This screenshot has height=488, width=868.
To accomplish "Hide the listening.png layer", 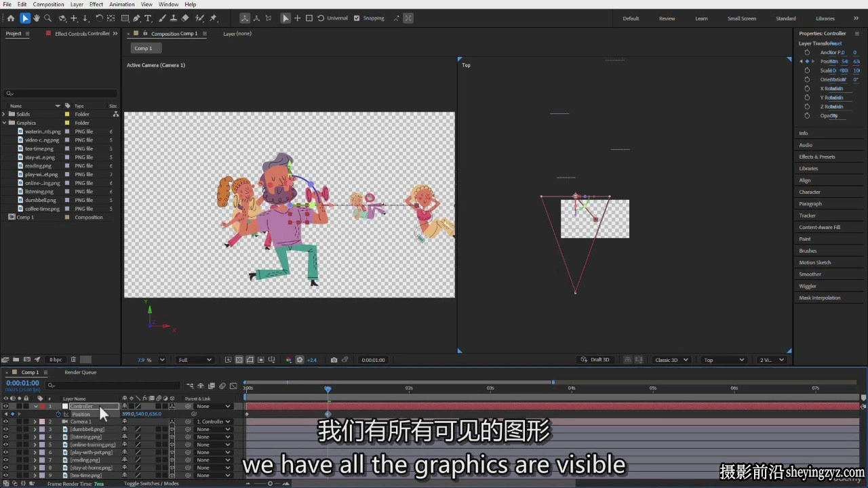I will (5, 437).
